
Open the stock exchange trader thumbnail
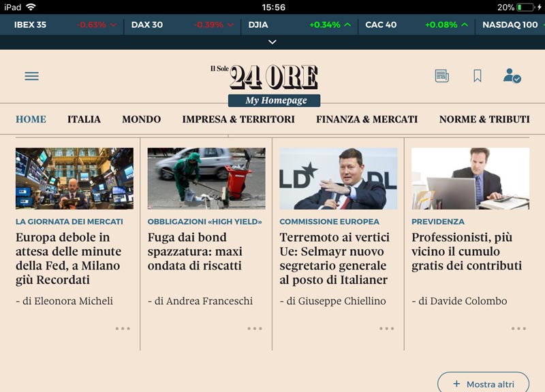[x=74, y=178]
